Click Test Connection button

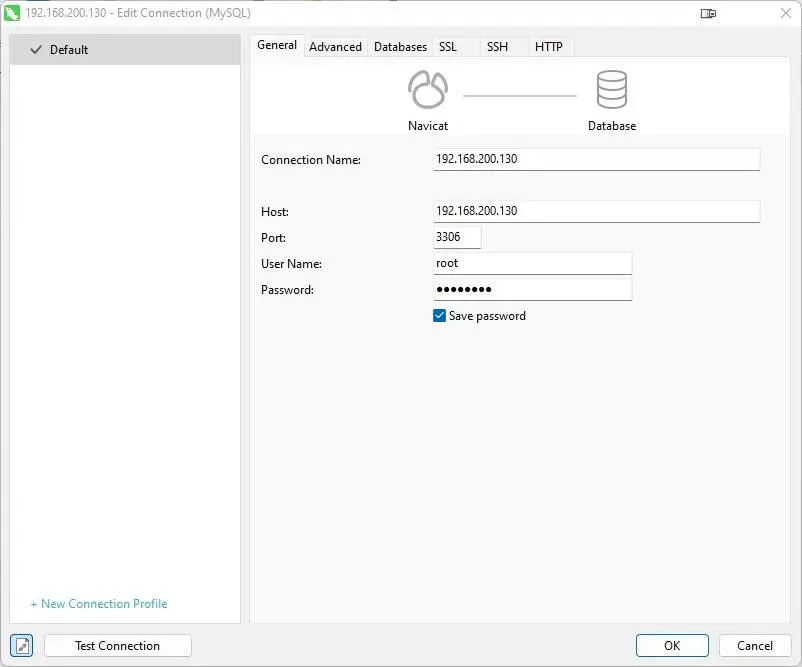click(118, 646)
